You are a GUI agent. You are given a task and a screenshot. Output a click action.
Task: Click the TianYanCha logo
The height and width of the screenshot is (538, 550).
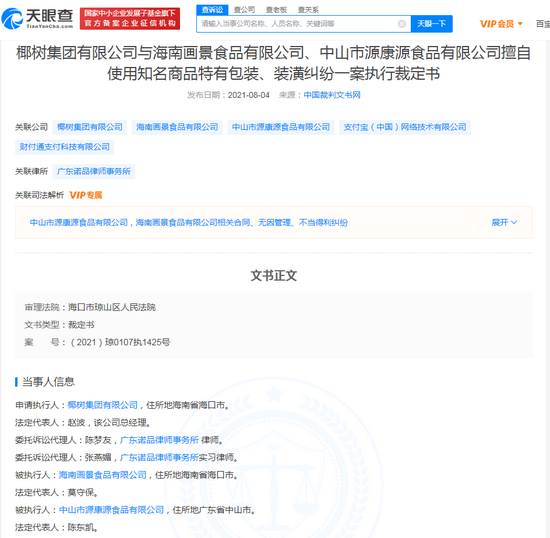click(37, 19)
